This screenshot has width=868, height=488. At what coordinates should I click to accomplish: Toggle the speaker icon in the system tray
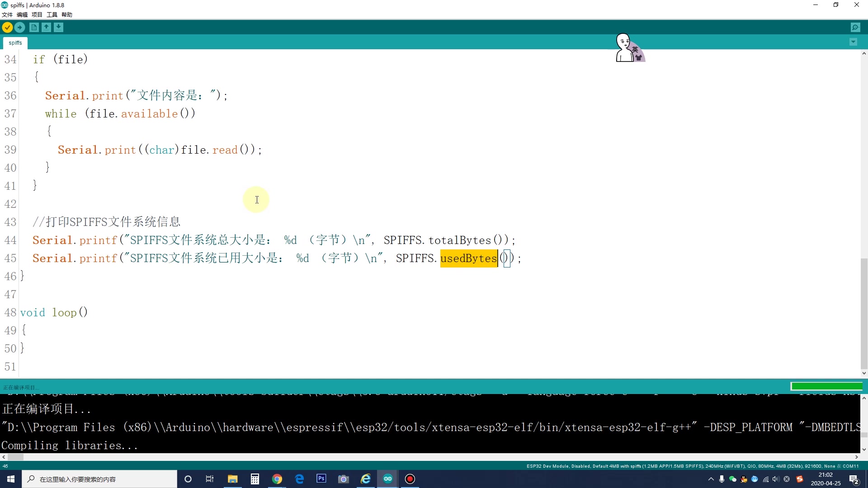tap(776, 479)
